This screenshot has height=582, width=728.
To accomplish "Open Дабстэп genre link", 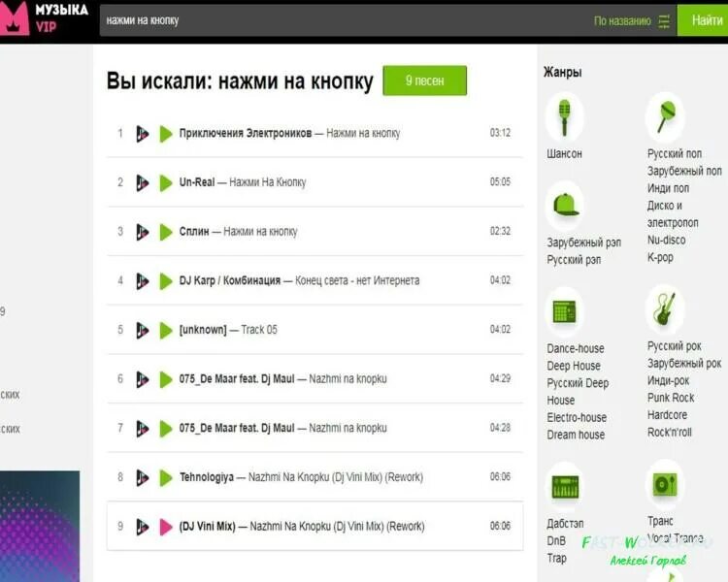I will (565, 524).
